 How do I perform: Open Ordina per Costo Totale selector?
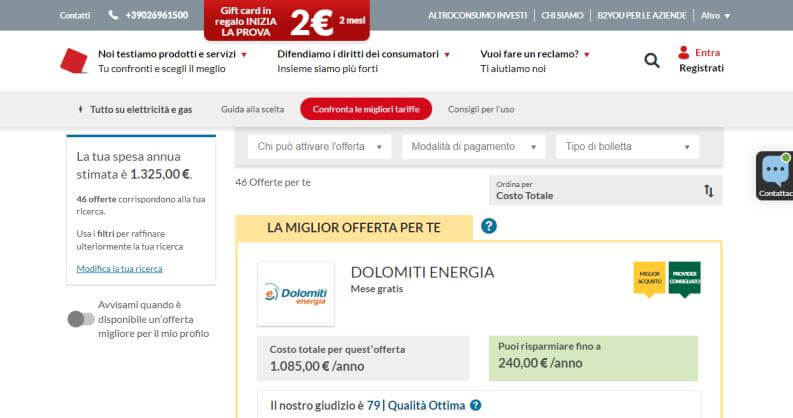tap(605, 190)
